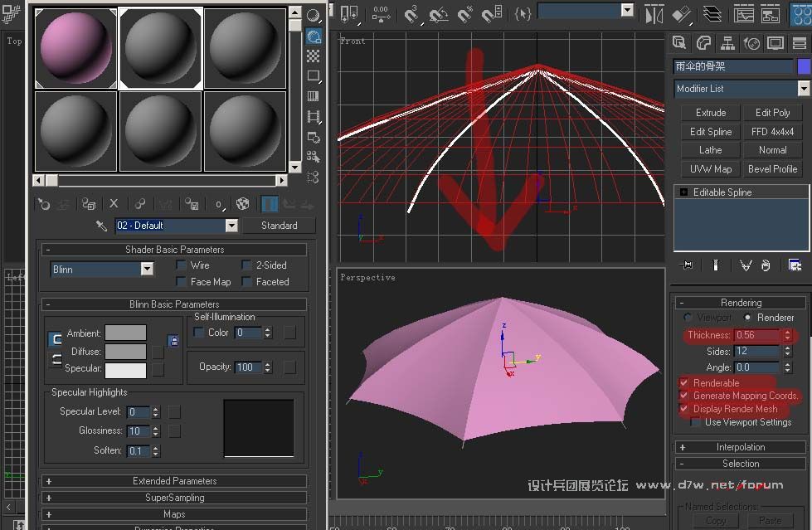Click the Sample Type sphere icon

[314, 16]
